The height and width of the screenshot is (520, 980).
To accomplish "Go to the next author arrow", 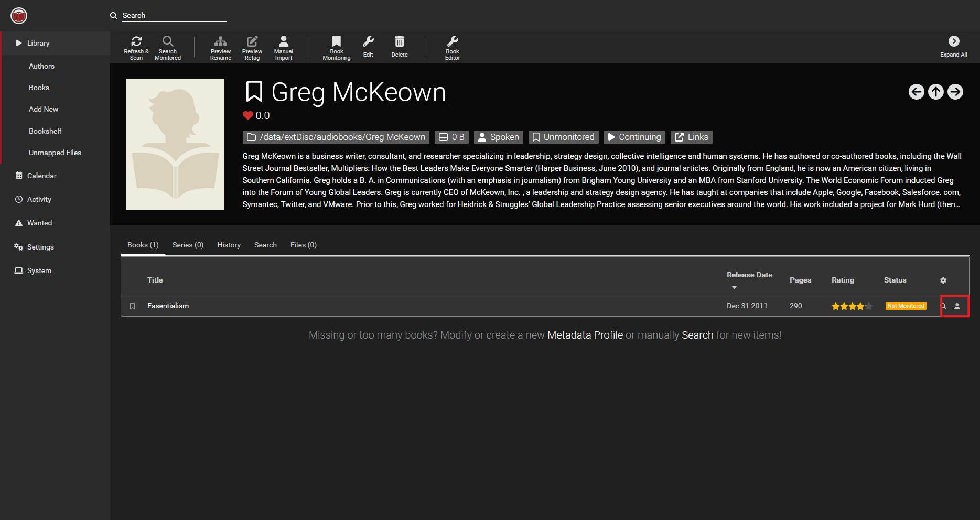I will coord(955,92).
